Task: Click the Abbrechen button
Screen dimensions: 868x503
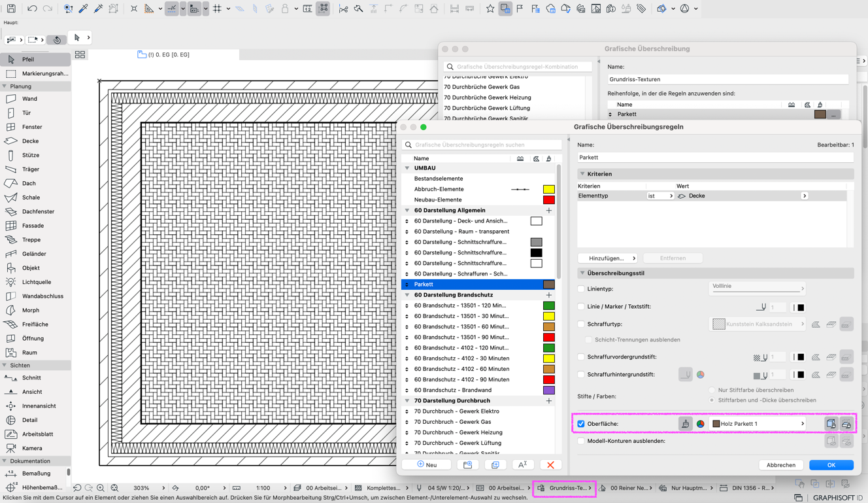Action: point(781,465)
